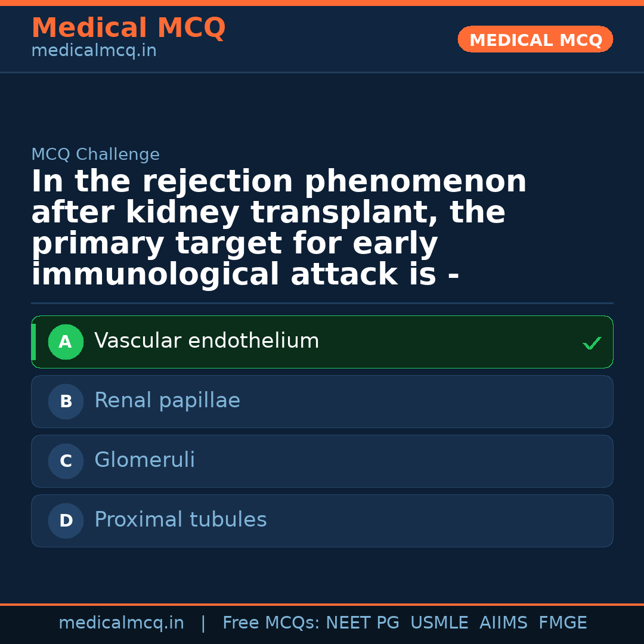Click the green checkmark on answer A
Image resolution: width=644 pixels, height=644 pixels.
point(592,343)
